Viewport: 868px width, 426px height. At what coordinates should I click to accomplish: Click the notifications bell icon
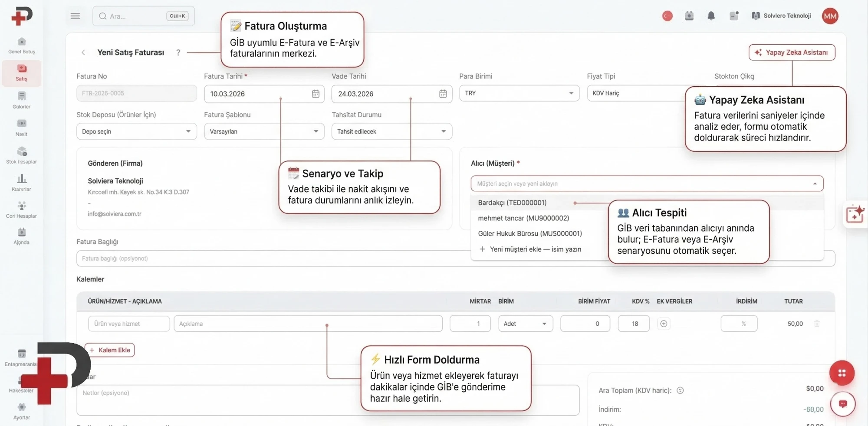(711, 16)
